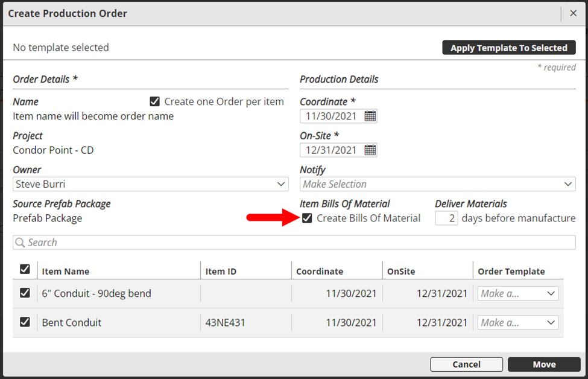Sort by the Item Name column header

[66, 272]
